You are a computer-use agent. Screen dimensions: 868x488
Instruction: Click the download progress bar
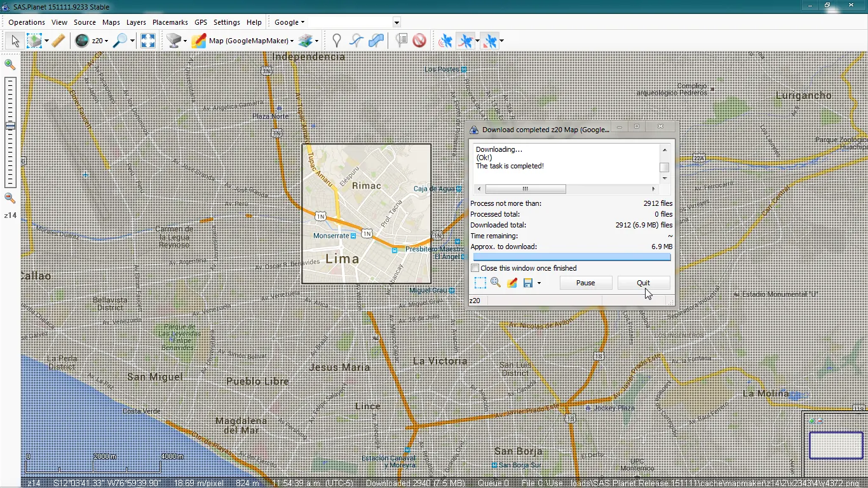572,257
